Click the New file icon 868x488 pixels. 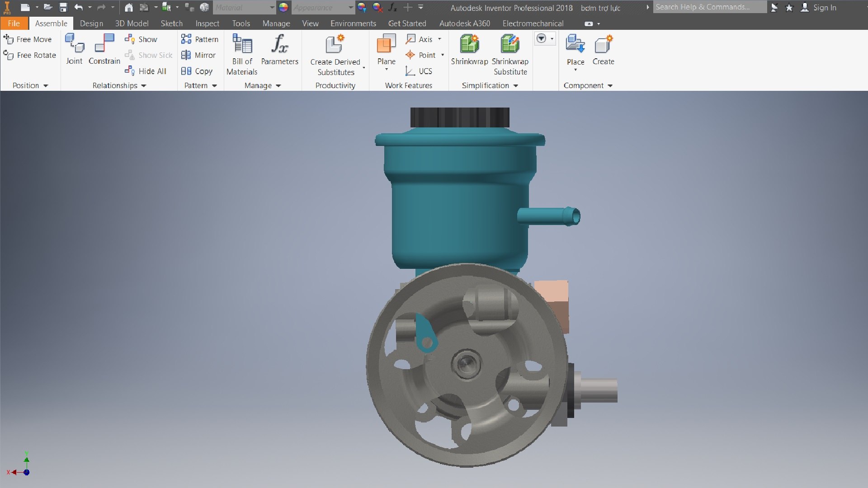(x=25, y=7)
